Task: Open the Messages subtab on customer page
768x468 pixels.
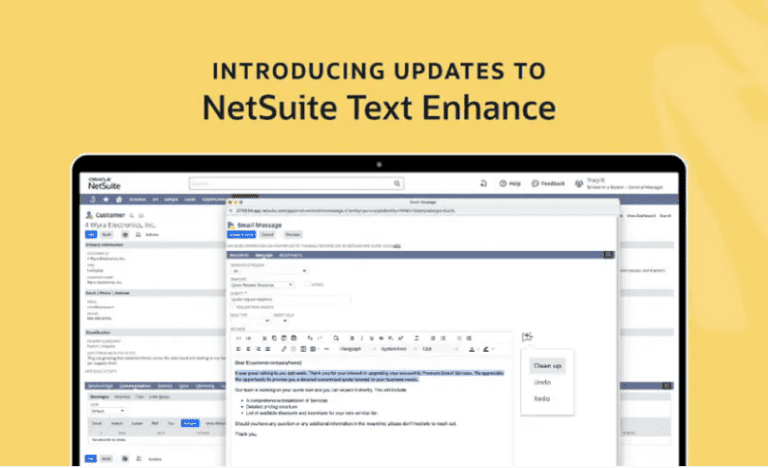Action: point(99,396)
